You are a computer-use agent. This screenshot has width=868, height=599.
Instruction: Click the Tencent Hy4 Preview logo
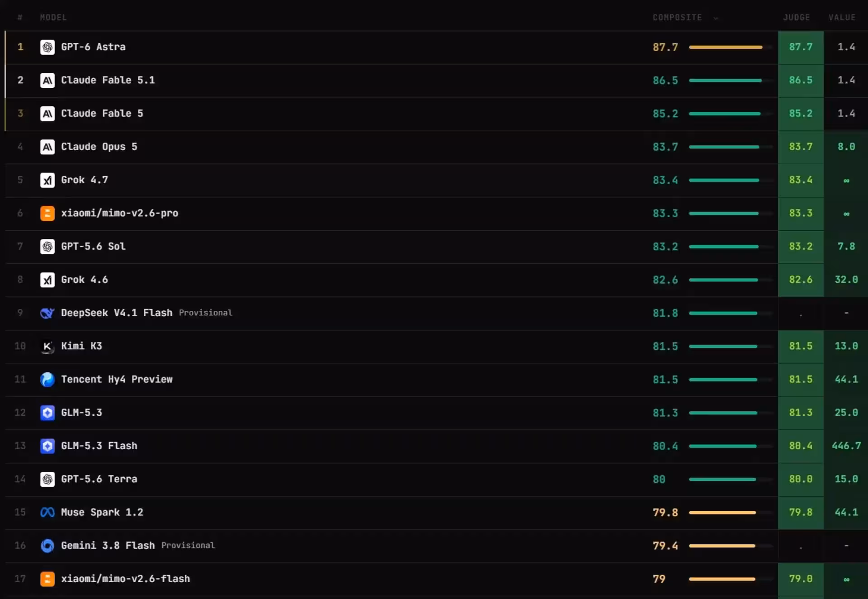47,380
